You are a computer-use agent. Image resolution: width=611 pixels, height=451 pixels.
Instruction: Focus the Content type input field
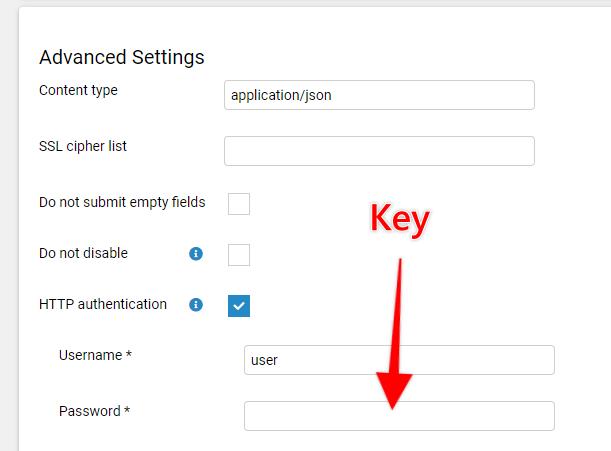380,95
